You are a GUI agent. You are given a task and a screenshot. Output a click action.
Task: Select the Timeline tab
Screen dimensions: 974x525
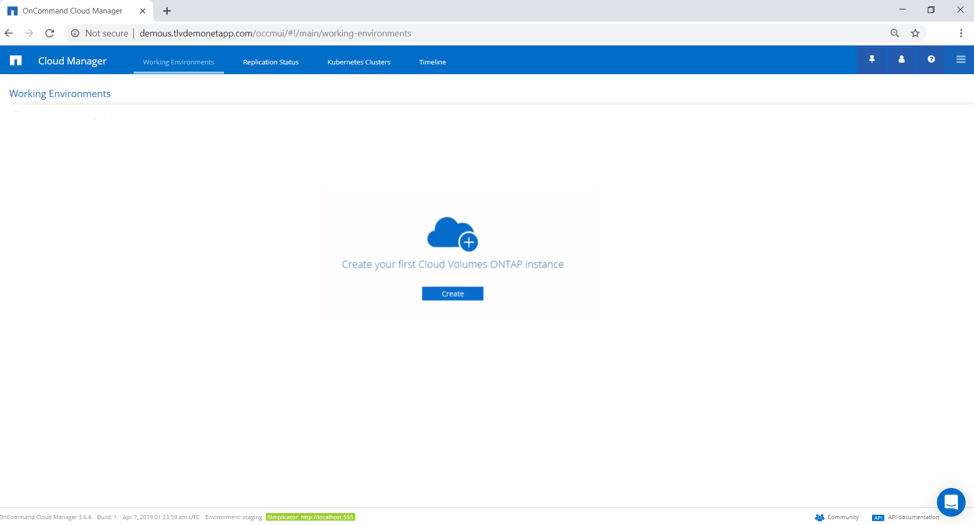click(432, 62)
